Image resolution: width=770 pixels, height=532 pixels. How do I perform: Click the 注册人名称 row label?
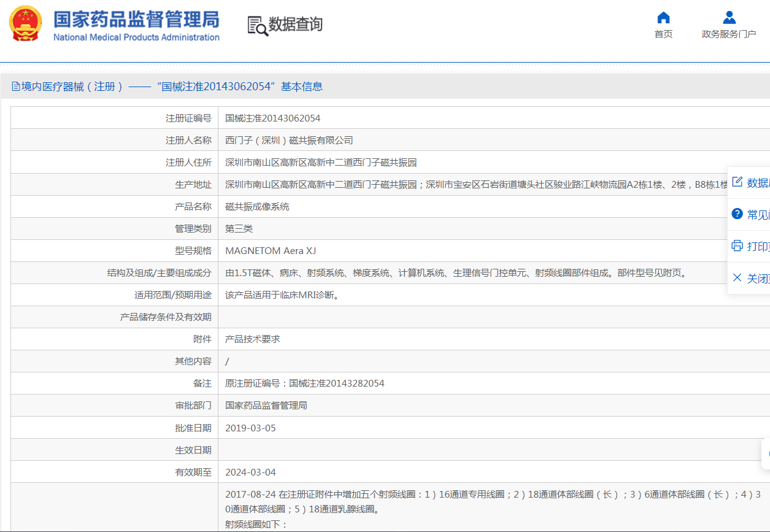tap(188, 141)
